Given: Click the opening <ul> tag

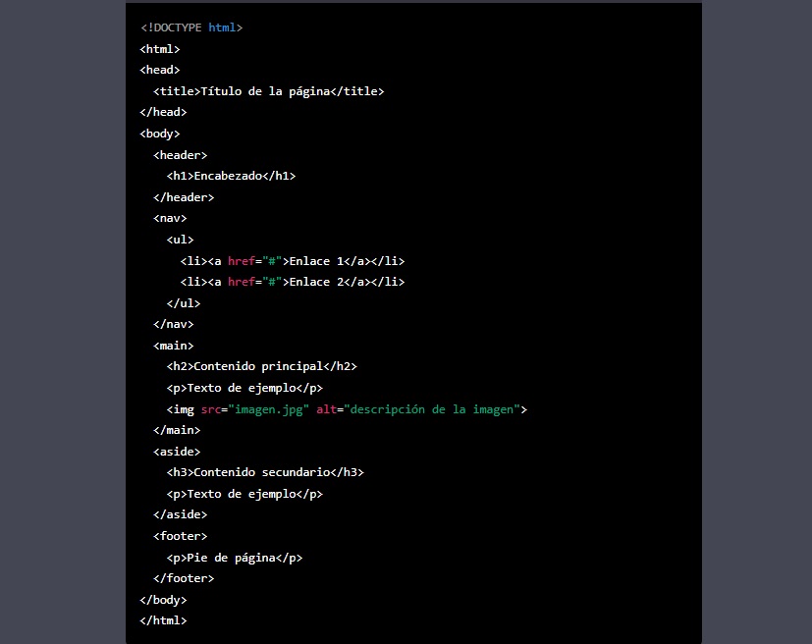Looking at the screenshot, I should click(180, 240).
